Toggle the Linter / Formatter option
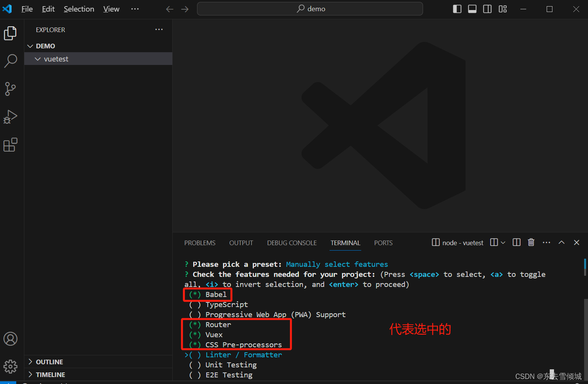The width and height of the screenshot is (588, 384). (x=233, y=355)
